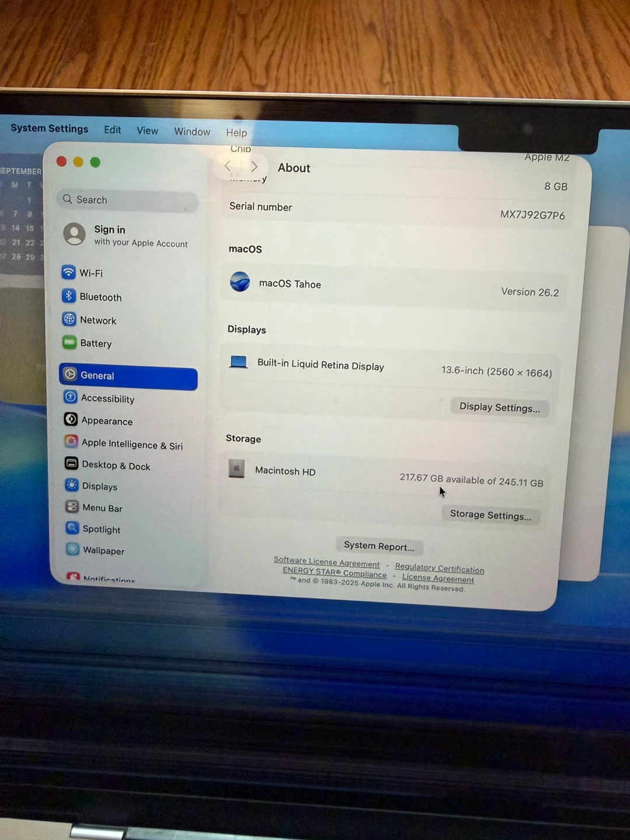
Task: Go forward with the right chevron
Action: tap(254, 167)
